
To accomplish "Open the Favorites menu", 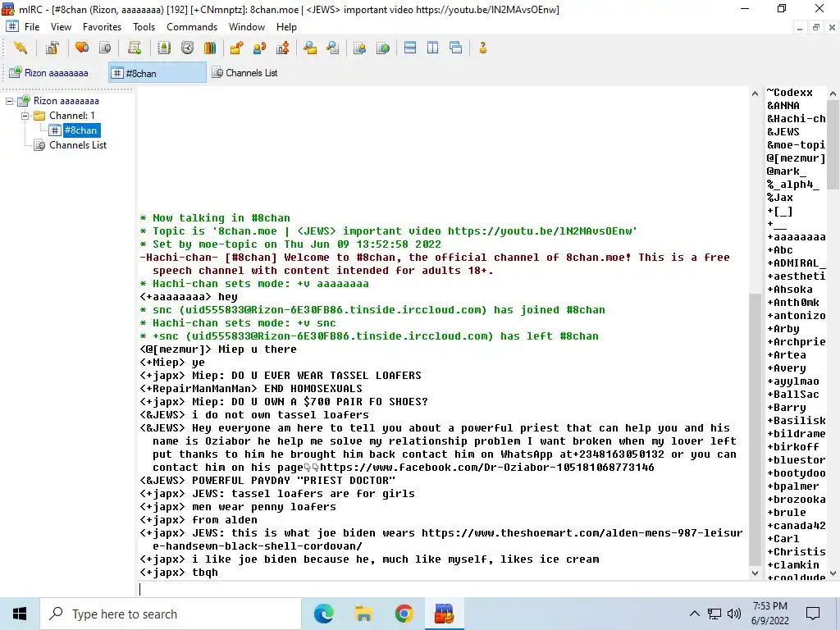I will click(102, 27).
